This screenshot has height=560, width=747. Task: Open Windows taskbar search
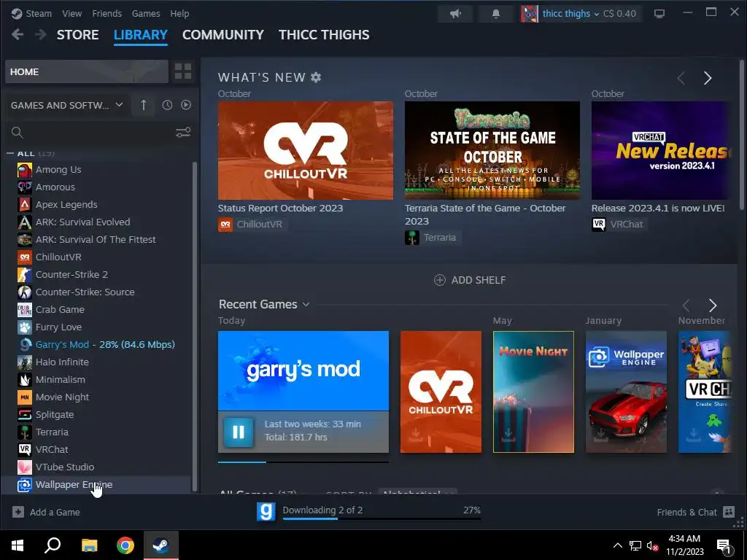tap(53, 545)
